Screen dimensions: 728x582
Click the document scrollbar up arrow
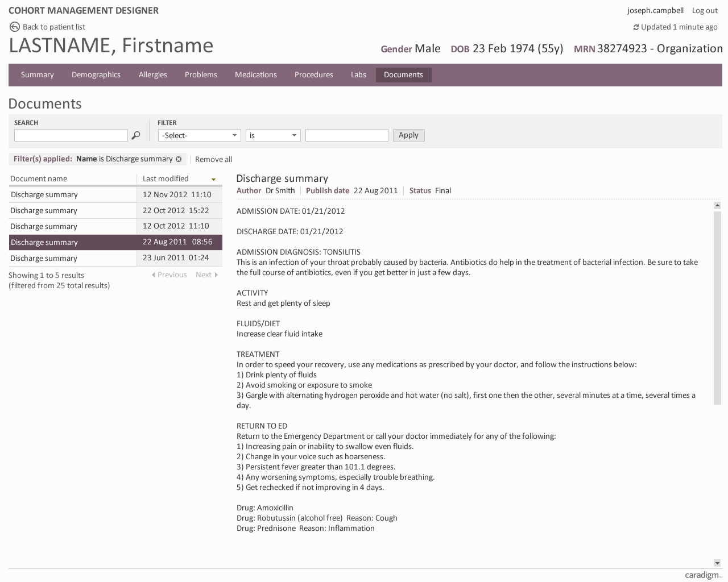[x=718, y=205]
